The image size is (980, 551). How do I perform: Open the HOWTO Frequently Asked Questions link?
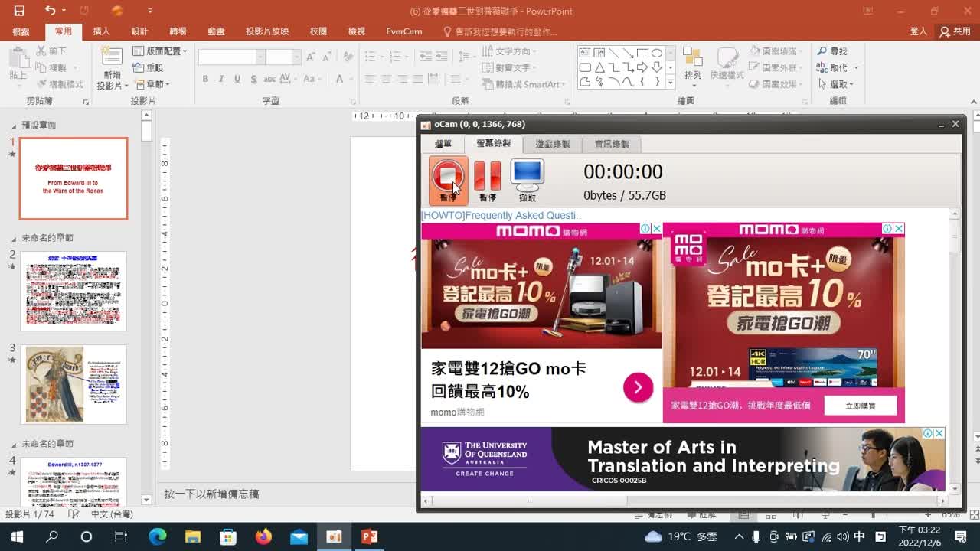click(501, 216)
